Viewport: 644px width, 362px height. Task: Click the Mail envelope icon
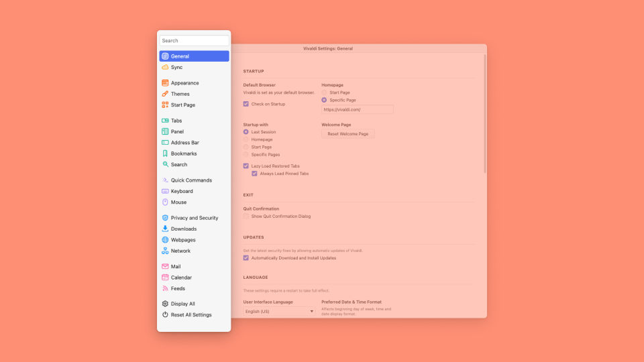point(165,267)
